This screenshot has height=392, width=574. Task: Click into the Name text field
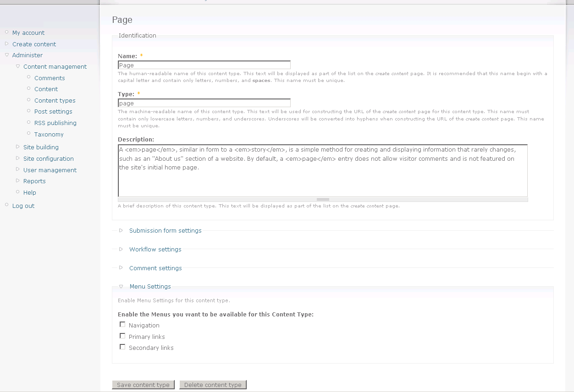(x=204, y=65)
